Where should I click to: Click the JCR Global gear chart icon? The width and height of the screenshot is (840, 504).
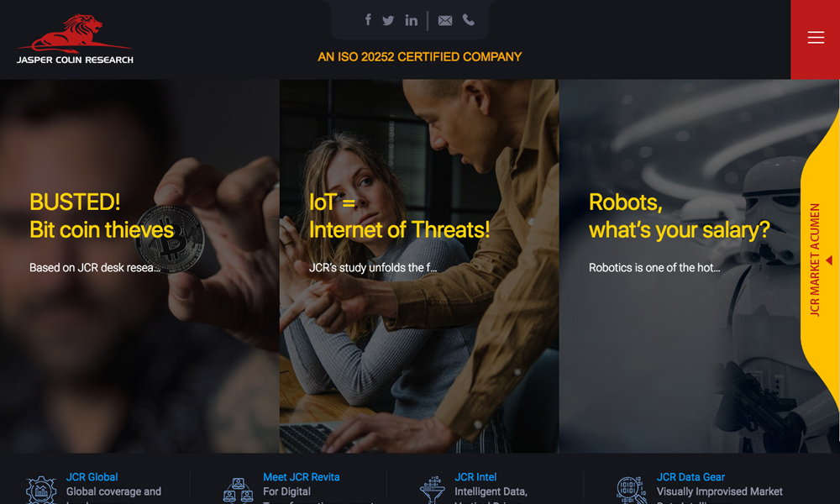click(41, 490)
